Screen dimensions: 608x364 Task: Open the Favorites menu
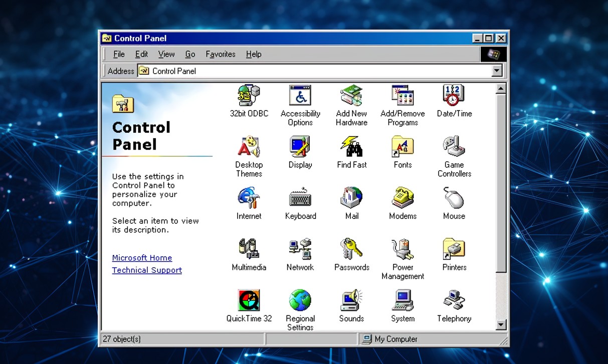tap(220, 54)
